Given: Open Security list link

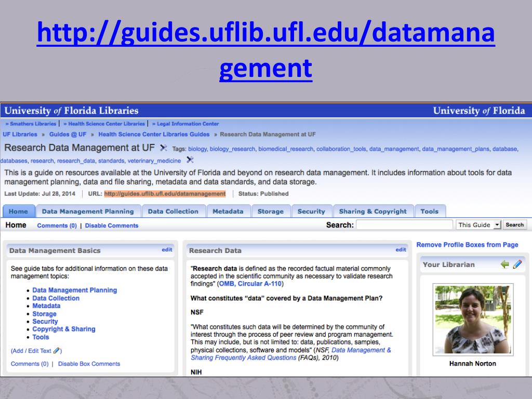Looking at the screenshot, I should click(45, 321).
